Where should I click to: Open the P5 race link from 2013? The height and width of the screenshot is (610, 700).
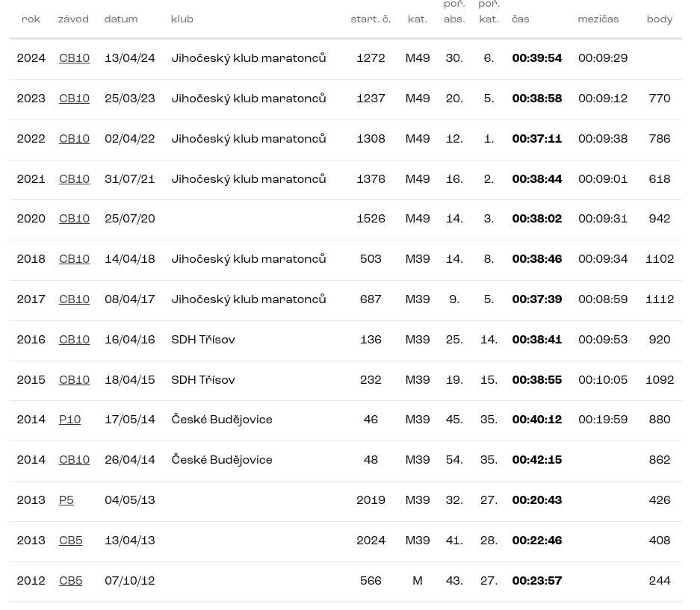(x=66, y=501)
